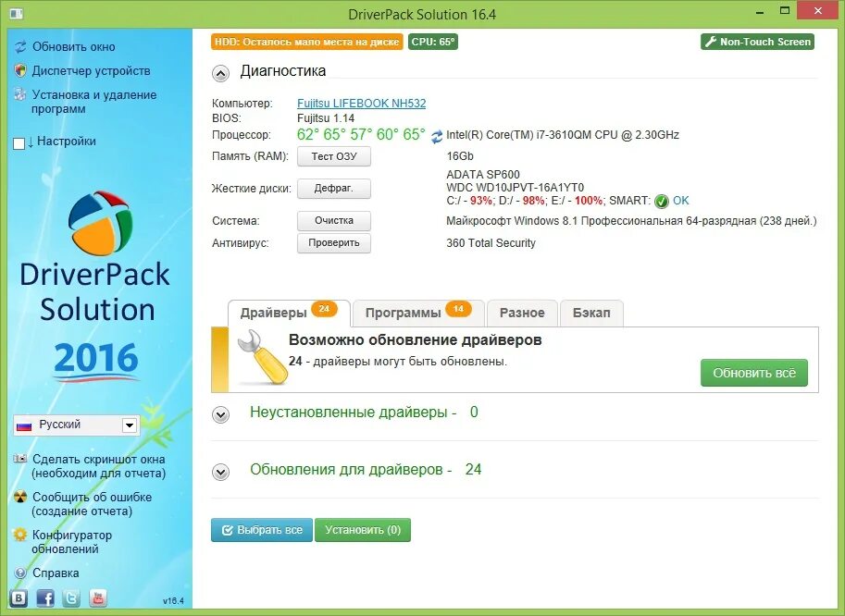The height and width of the screenshot is (616, 845).
Task: Expand Неустановленные драйверы section
Action: 220,414
